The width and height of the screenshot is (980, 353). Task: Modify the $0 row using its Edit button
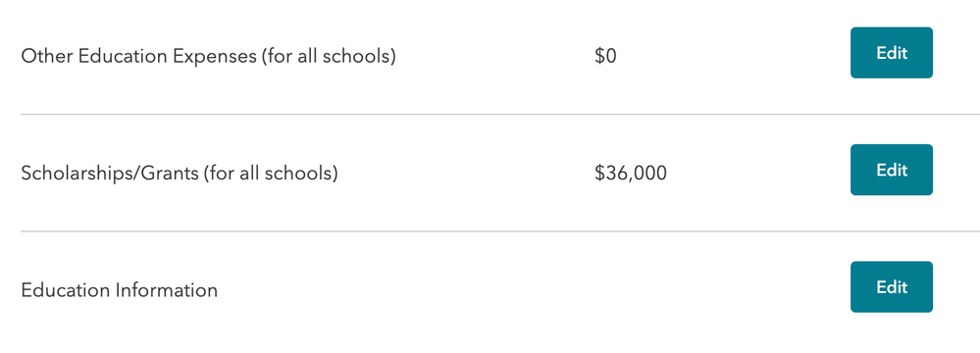coord(892,53)
